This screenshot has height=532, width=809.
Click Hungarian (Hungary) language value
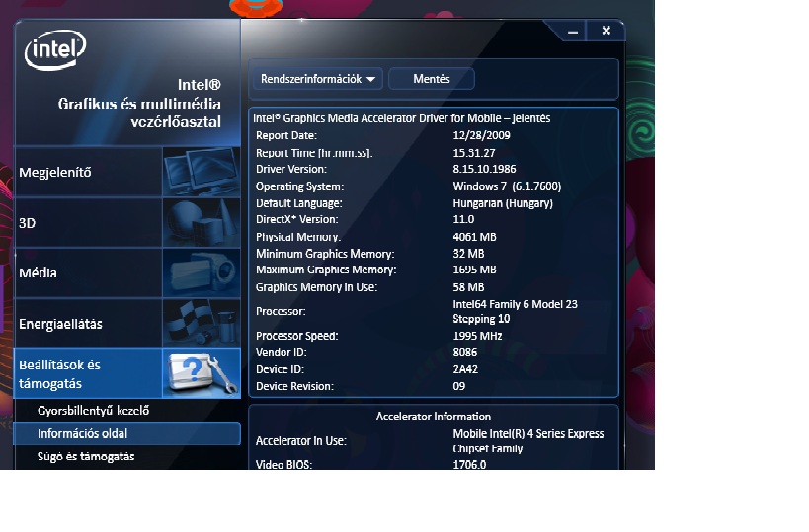point(503,203)
